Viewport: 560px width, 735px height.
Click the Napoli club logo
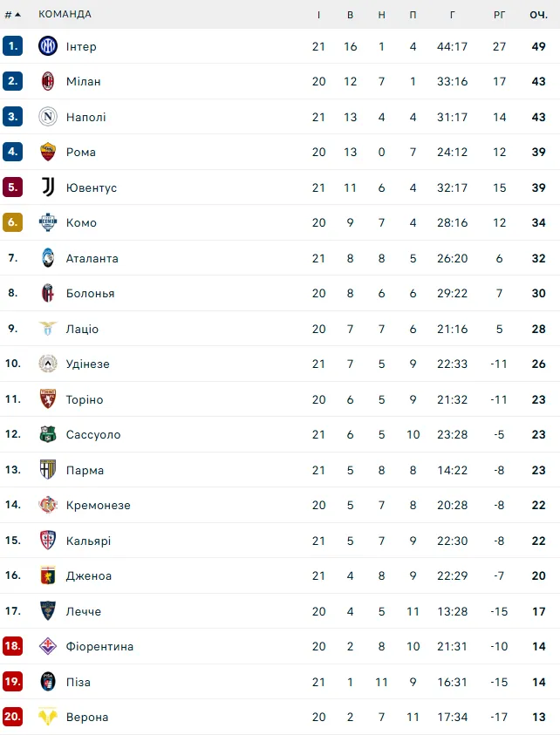tap(48, 117)
